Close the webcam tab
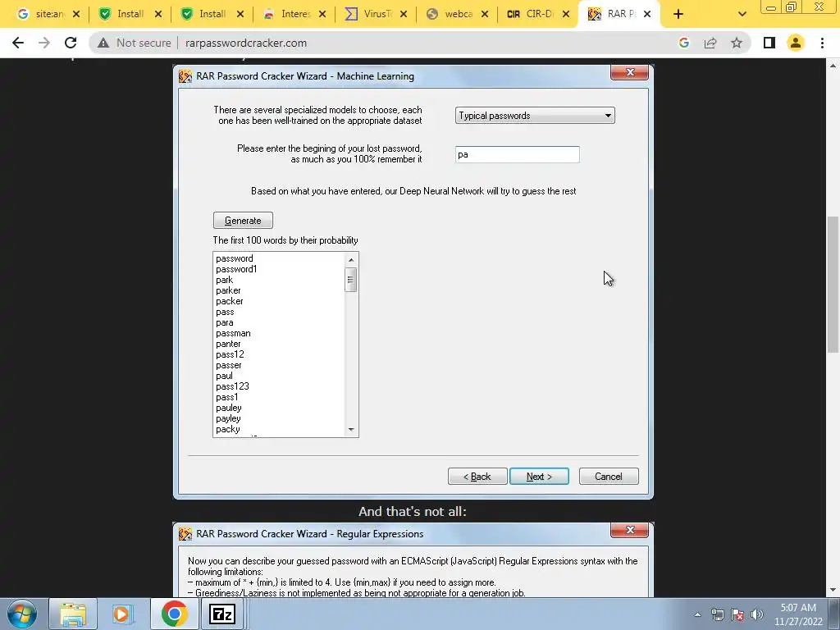Image resolution: width=840 pixels, height=630 pixels. click(485, 14)
